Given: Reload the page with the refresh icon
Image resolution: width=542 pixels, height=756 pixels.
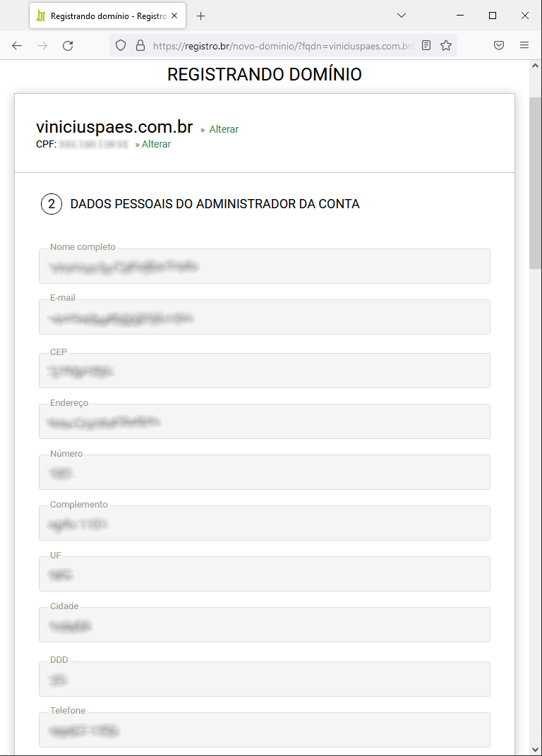Looking at the screenshot, I should 68,46.
